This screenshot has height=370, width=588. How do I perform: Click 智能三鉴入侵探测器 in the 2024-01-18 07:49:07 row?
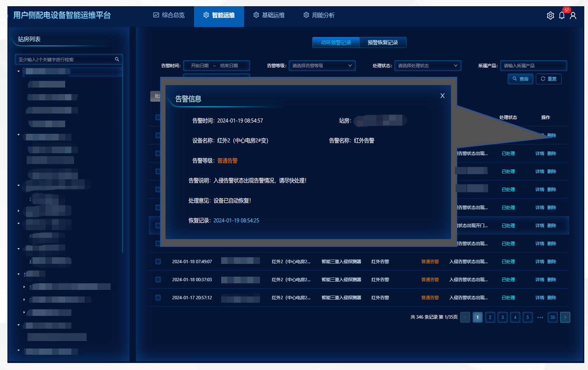(341, 261)
